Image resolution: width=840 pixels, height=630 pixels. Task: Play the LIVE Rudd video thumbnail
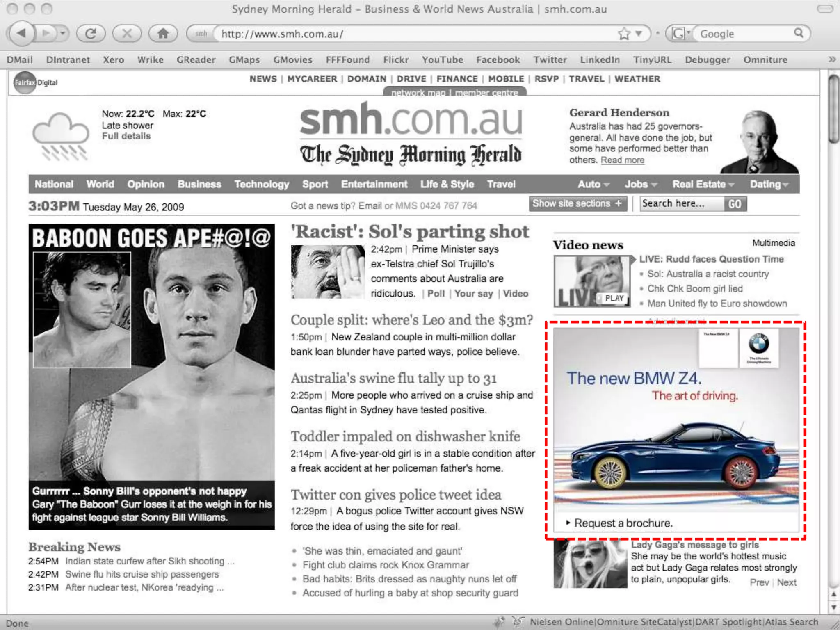[x=592, y=282]
